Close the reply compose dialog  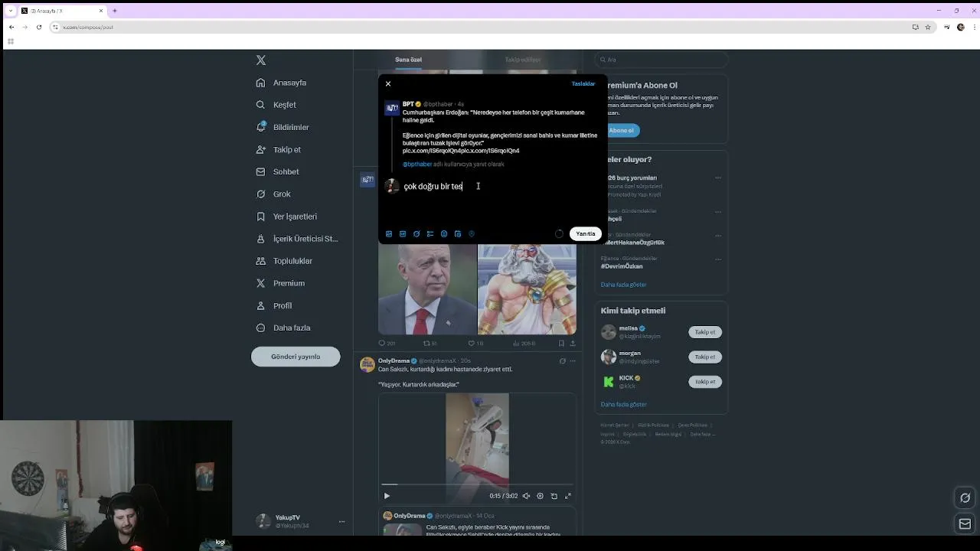388,83
